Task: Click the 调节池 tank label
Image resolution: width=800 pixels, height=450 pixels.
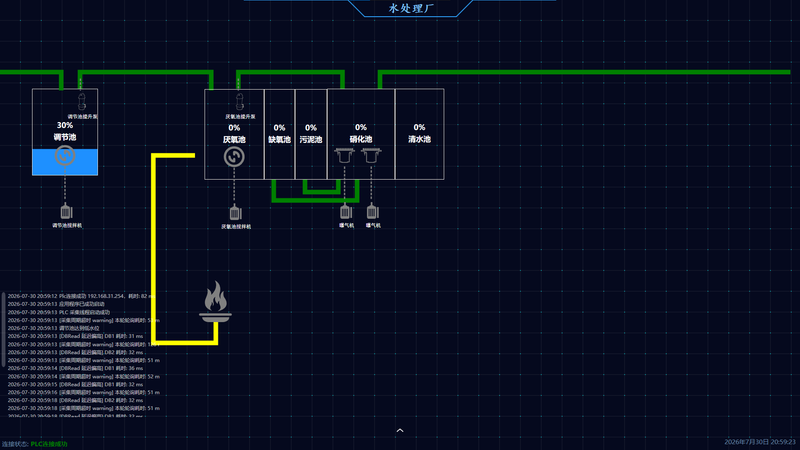Action: tap(65, 137)
